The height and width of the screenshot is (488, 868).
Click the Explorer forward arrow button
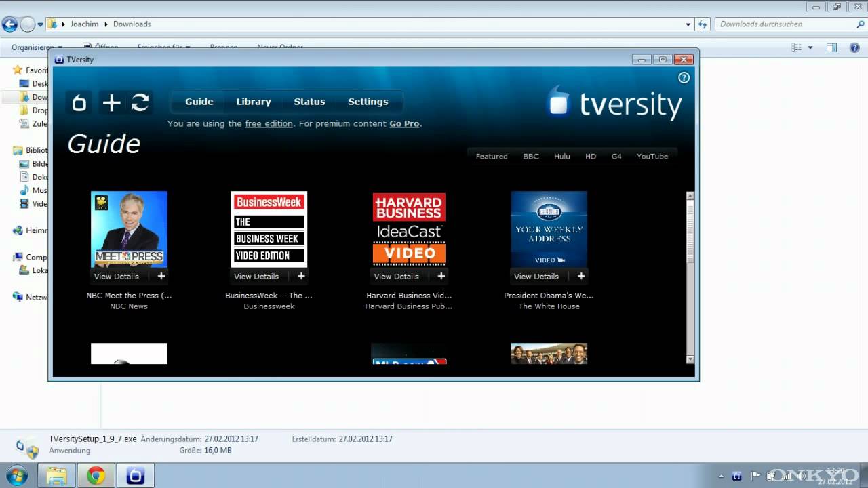coord(27,24)
